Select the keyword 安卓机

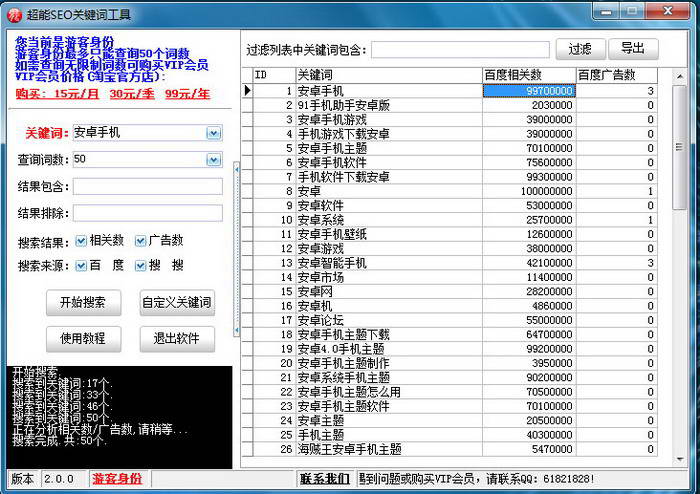[315, 306]
